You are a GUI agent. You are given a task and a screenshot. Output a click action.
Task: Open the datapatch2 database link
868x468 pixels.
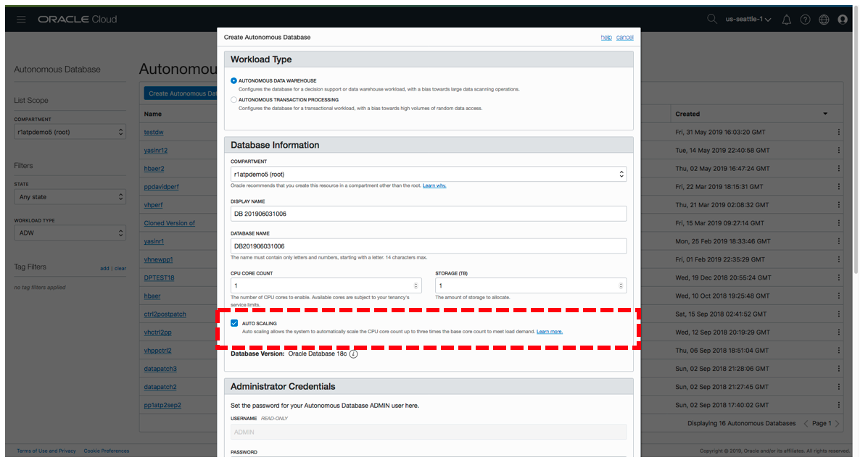coord(160,388)
